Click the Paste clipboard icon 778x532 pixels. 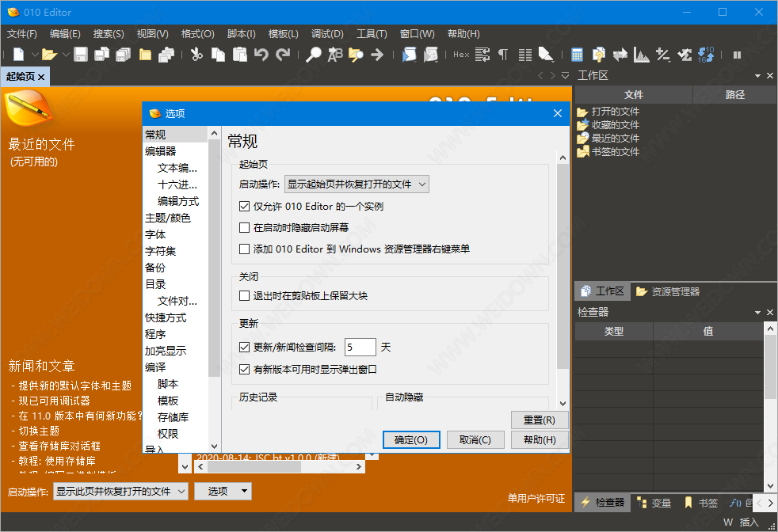click(x=239, y=54)
